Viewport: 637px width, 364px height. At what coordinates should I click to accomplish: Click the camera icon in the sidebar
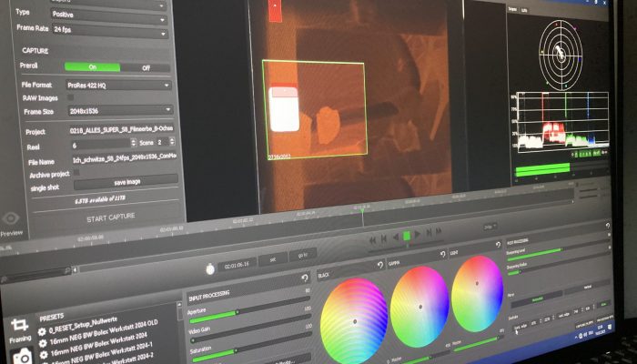pos(20,357)
